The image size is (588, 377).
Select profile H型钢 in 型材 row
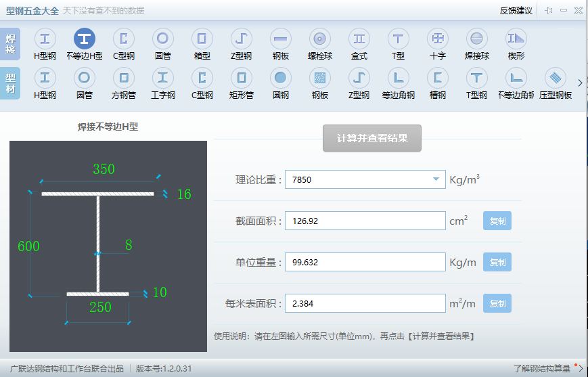coord(45,78)
